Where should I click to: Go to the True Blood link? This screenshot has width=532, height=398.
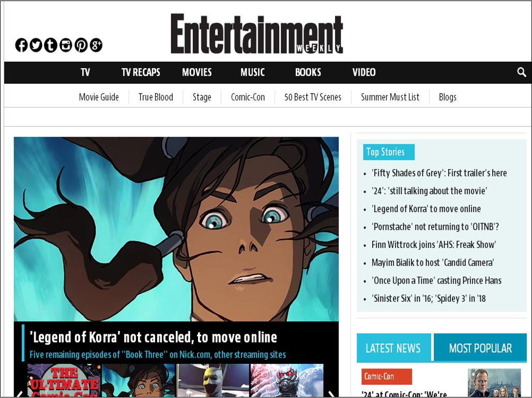156,97
